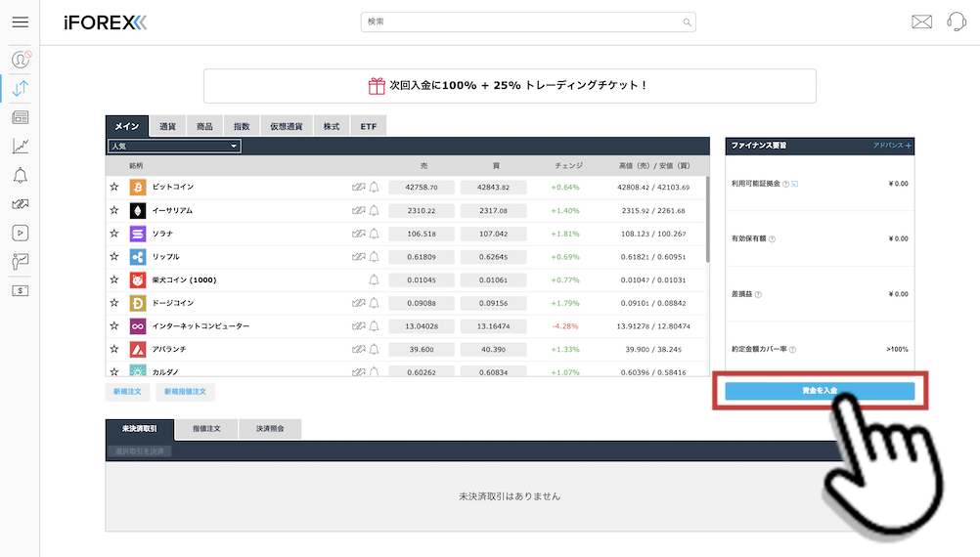Click help icon next to 利用可能証拠金

pyautogui.click(x=785, y=185)
